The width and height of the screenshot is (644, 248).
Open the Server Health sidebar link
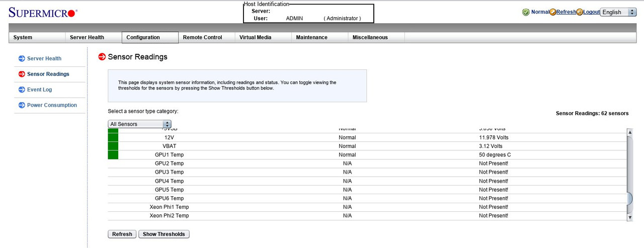coord(44,58)
